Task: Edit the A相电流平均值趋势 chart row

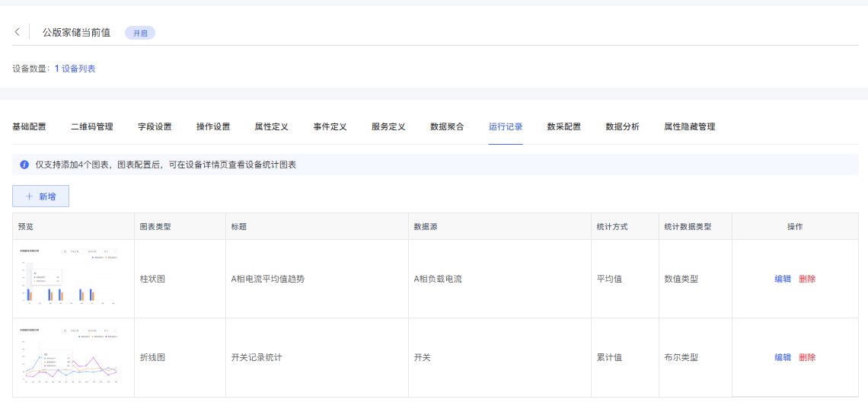Action: pyautogui.click(x=783, y=279)
